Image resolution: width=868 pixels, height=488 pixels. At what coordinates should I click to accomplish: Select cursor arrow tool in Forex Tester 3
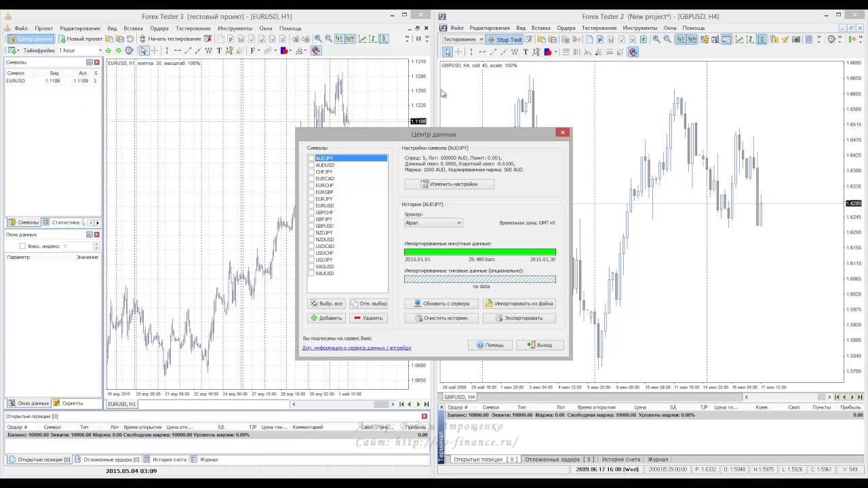click(x=144, y=51)
